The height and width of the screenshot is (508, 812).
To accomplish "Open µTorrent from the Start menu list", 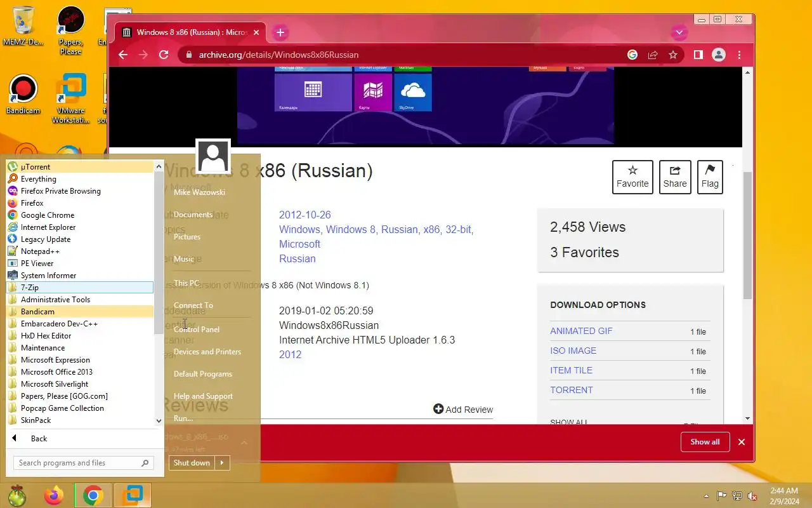I will 80,167.
